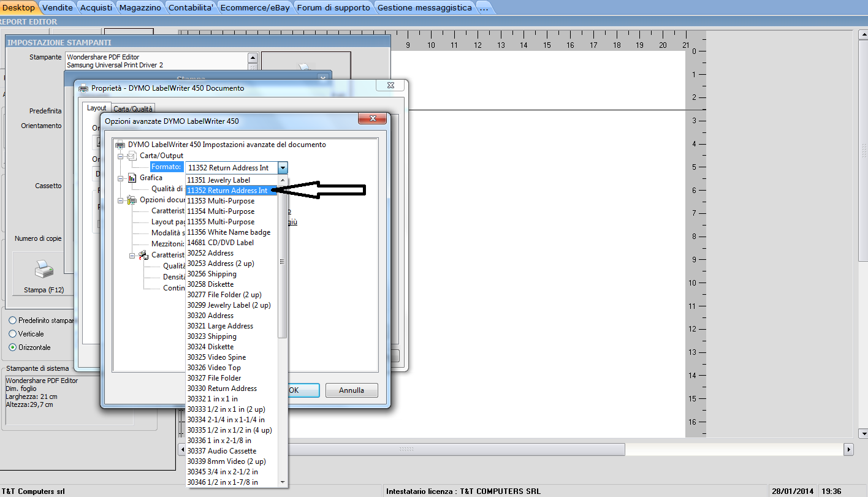Viewport: 868px width, 497px height.
Task: Select the Layout tab in Proprietà dialog
Action: tap(96, 107)
